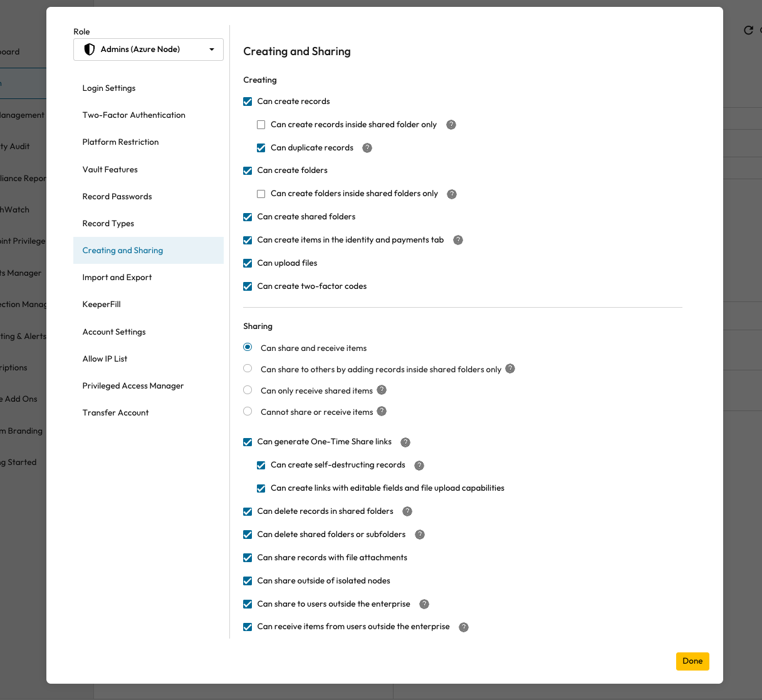The width and height of the screenshot is (762, 700).
Task: Enable Can create folders inside shared folders only
Action: (261, 194)
